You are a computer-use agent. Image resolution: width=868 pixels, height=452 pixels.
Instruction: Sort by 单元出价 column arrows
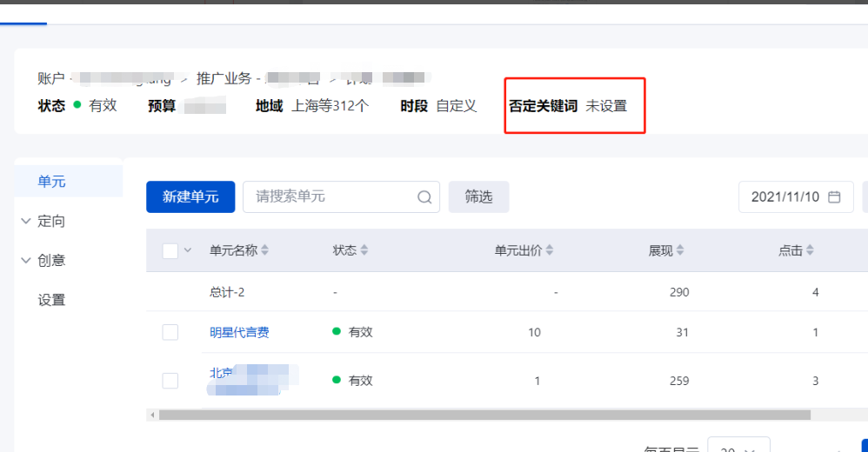(x=550, y=250)
